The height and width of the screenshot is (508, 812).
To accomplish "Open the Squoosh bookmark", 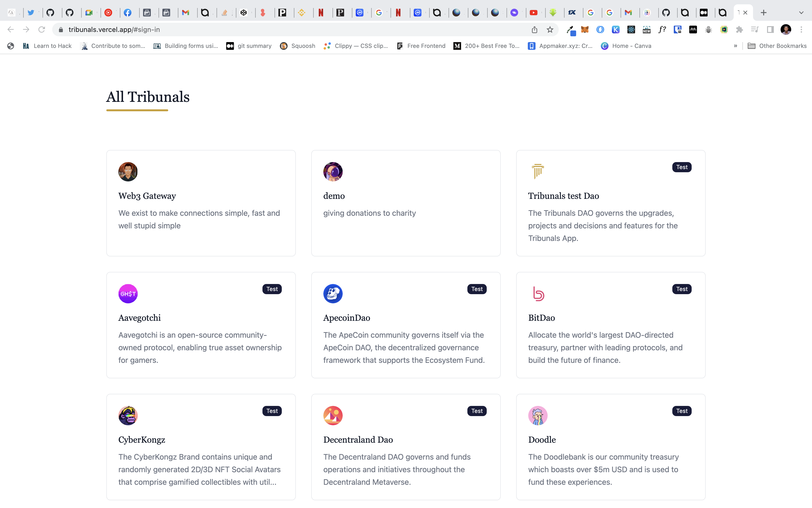I will 298,46.
